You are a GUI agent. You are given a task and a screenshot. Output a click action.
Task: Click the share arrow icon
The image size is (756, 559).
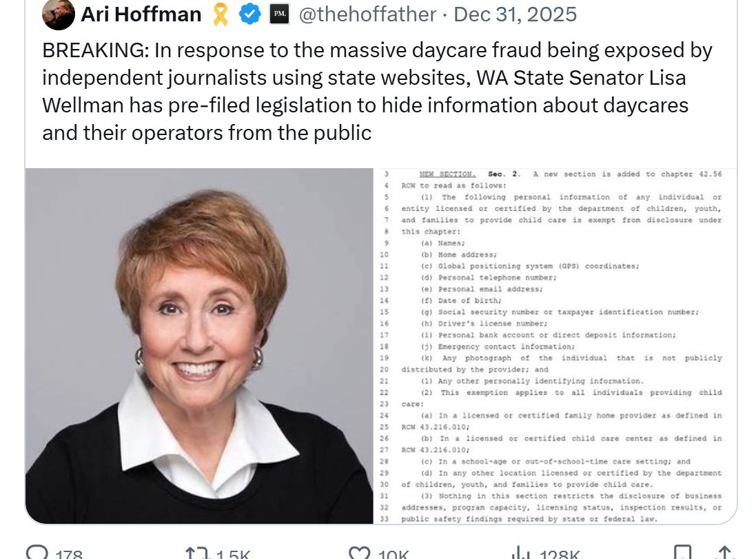tap(724, 553)
